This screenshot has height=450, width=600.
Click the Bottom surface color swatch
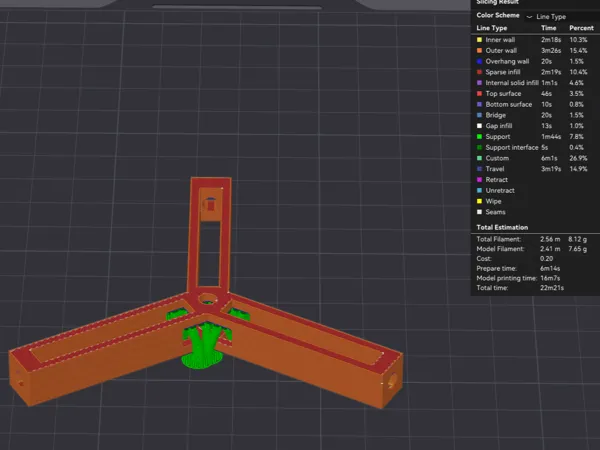(x=479, y=104)
